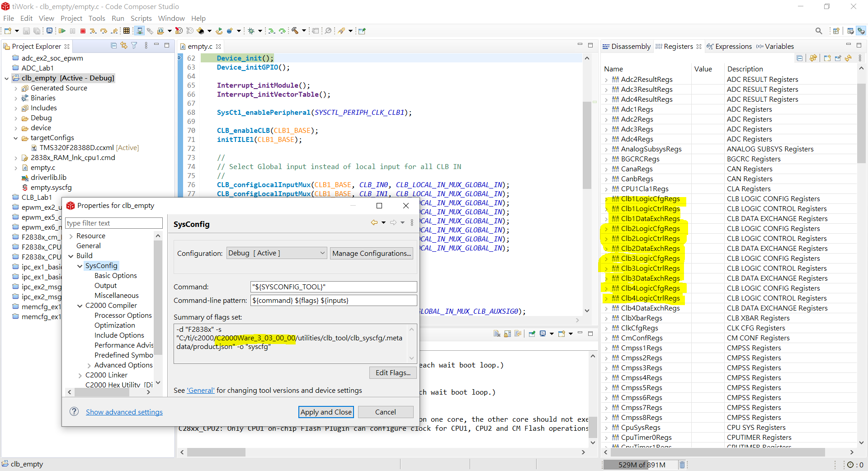Image resolution: width=868 pixels, height=471 pixels.
Task: Click the Edit Flags button
Action: tap(392, 372)
